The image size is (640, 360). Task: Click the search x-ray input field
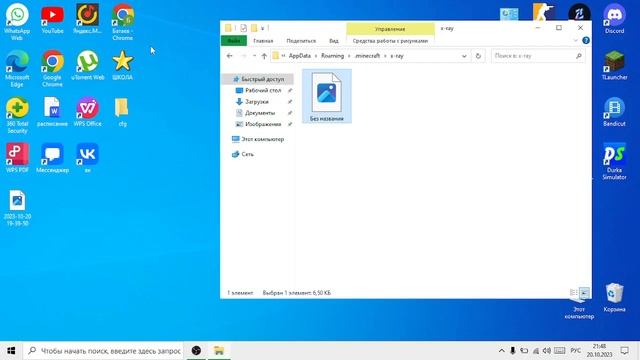[538, 56]
